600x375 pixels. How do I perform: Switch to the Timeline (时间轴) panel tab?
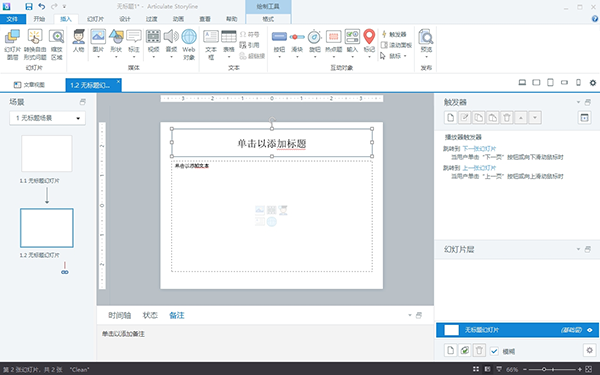tap(119, 315)
